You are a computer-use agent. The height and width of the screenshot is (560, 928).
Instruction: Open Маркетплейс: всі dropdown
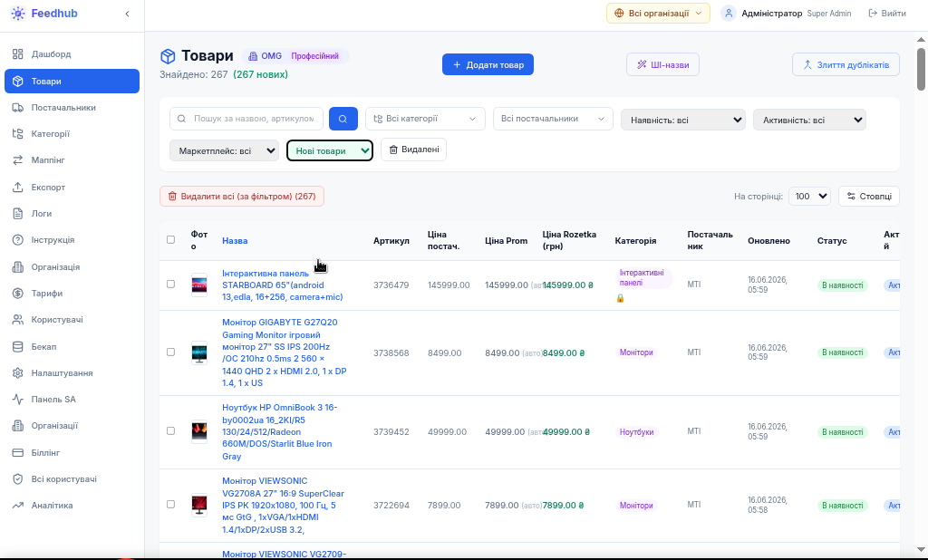coord(225,151)
